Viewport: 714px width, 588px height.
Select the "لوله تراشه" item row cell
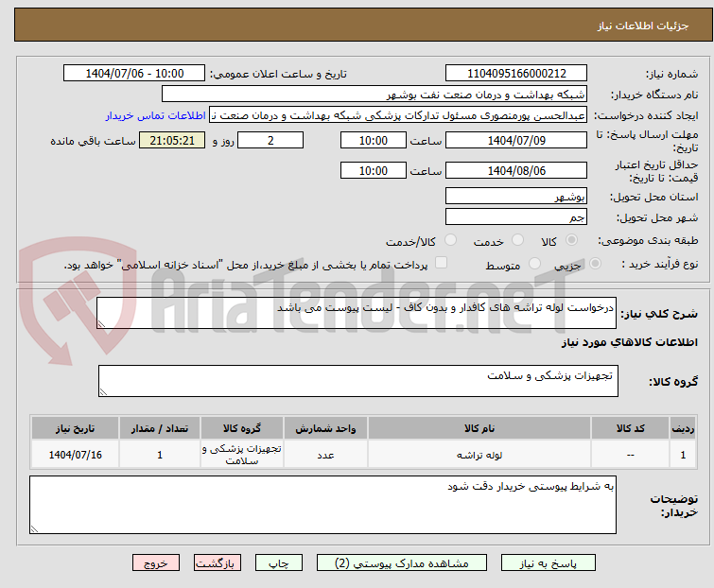479,455
